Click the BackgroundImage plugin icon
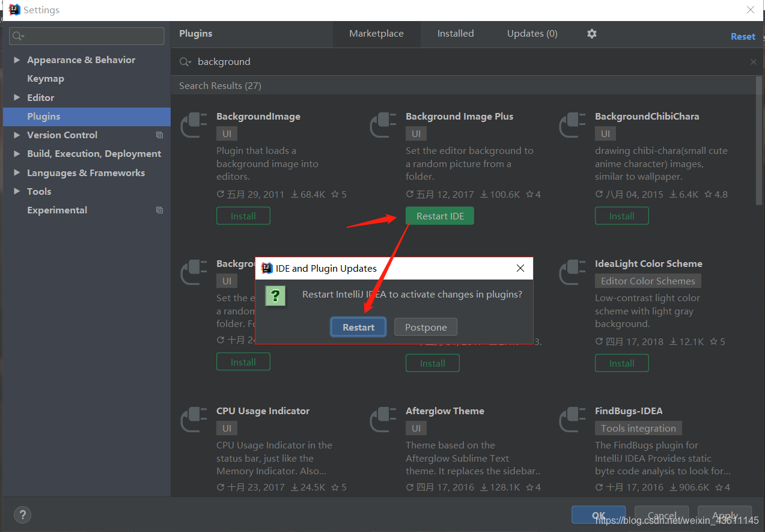Viewport: 765px width, 532px height. tap(194, 125)
